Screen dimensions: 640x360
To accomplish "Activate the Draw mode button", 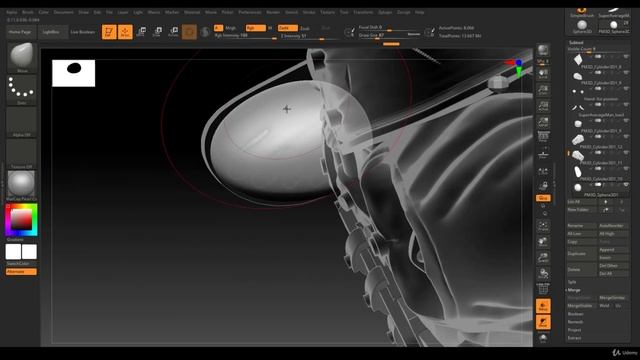I will coord(125,32).
